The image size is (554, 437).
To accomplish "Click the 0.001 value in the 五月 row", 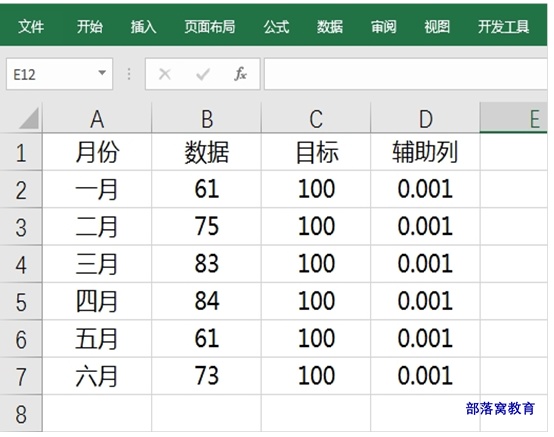I will click(x=425, y=339).
